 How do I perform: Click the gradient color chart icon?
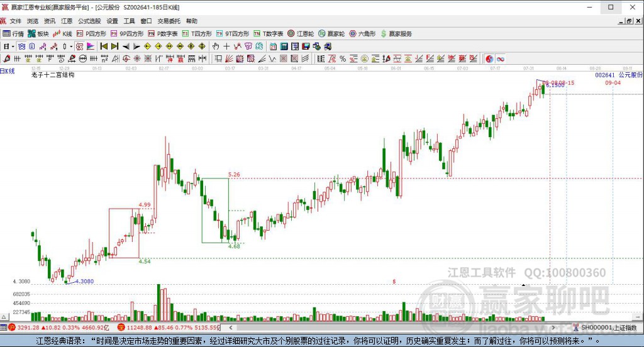(x=91, y=47)
